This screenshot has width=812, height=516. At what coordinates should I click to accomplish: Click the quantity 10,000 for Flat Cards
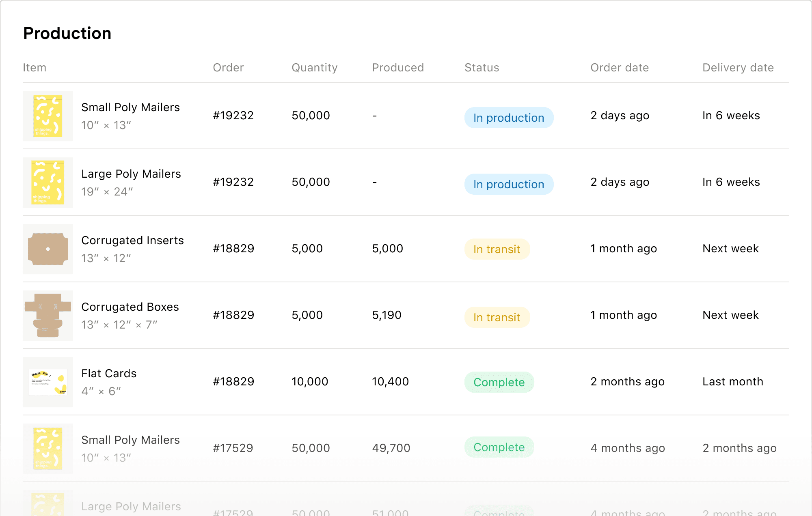[310, 382]
